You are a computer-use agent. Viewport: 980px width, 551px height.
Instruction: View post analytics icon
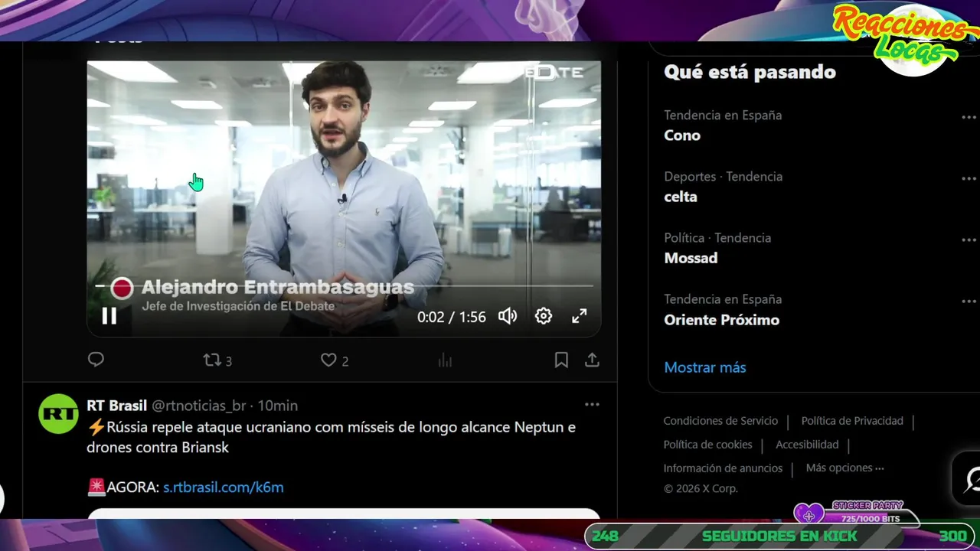(x=445, y=360)
